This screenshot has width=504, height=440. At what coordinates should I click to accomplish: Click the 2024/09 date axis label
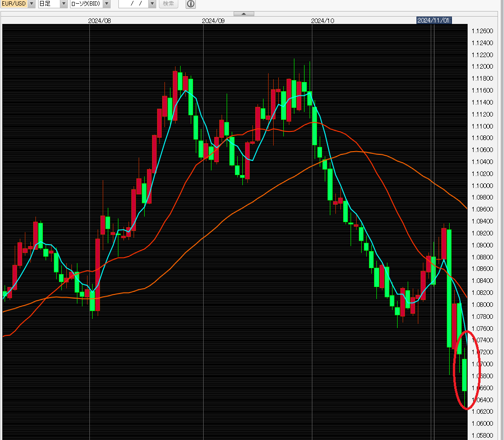click(x=213, y=21)
